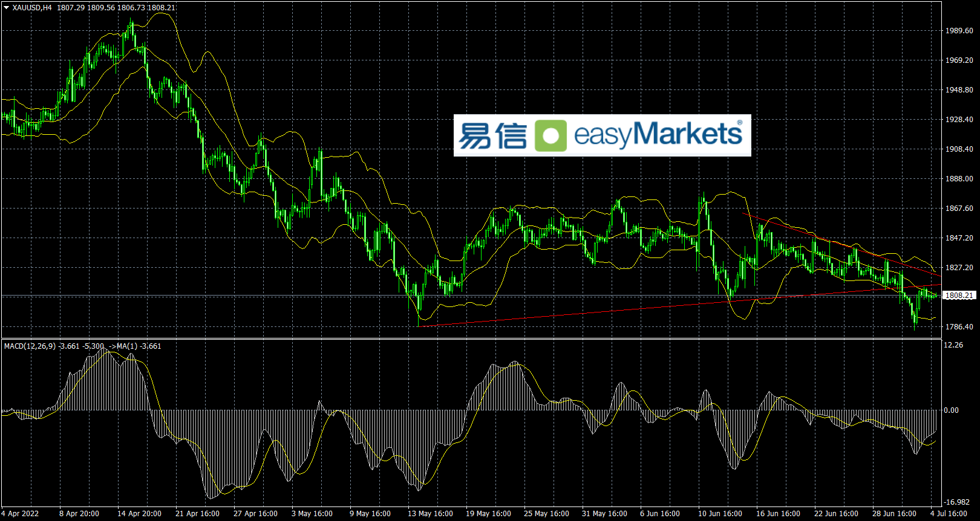This screenshot has height=521, width=980.
Task: Click the 1989.60 price axis label
Action: point(959,31)
